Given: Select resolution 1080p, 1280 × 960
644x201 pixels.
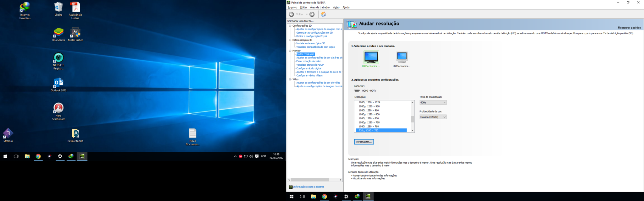Looking at the screenshot, I should tap(369, 106).
